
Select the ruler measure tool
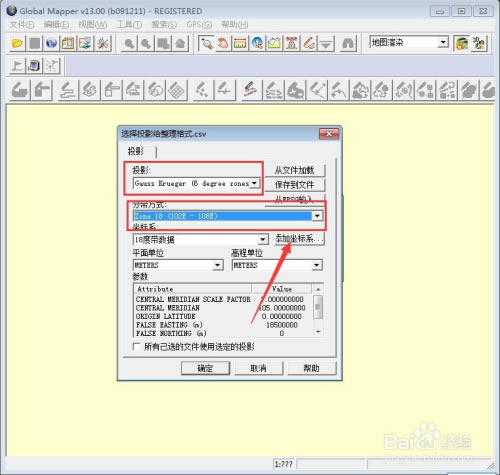click(x=240, y=44)
